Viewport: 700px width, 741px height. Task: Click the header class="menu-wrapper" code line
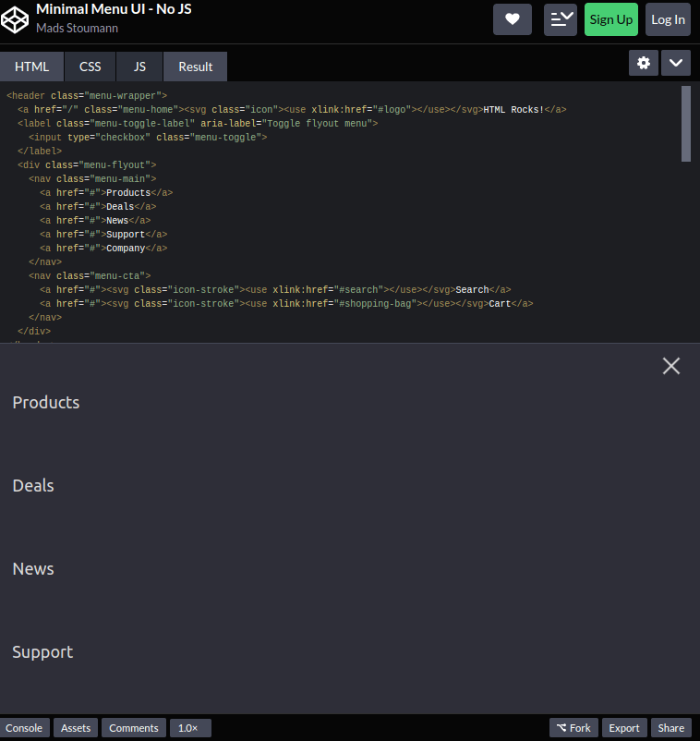point(87,95)
